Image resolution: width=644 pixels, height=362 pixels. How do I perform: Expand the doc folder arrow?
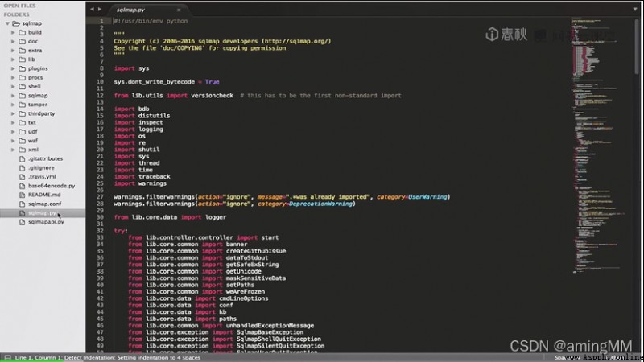13,42
